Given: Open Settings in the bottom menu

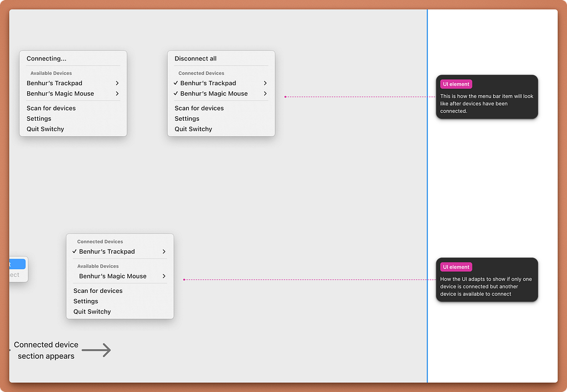Looking at the screenshot, I should coord(86,301).
